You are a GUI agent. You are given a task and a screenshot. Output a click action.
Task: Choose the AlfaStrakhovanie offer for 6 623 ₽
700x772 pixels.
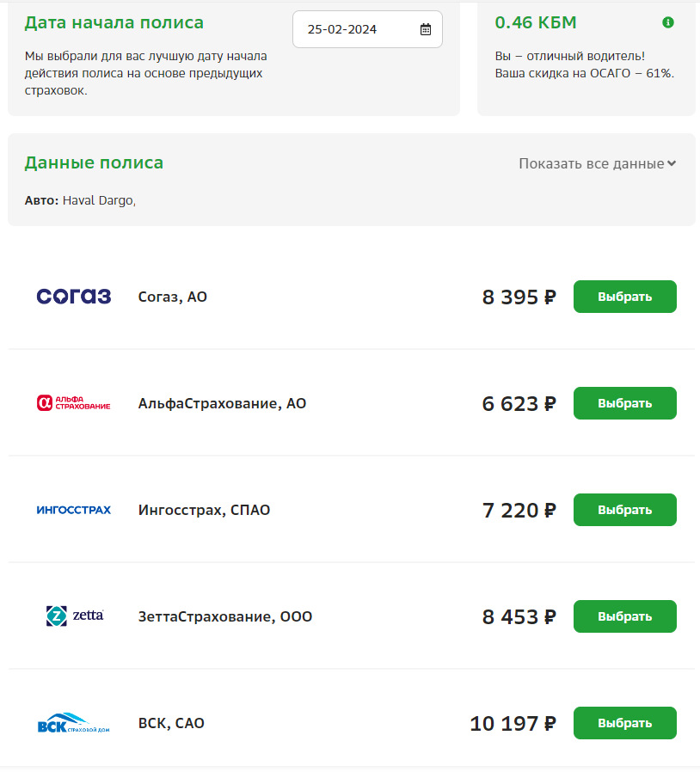click(x=624, y=403)
